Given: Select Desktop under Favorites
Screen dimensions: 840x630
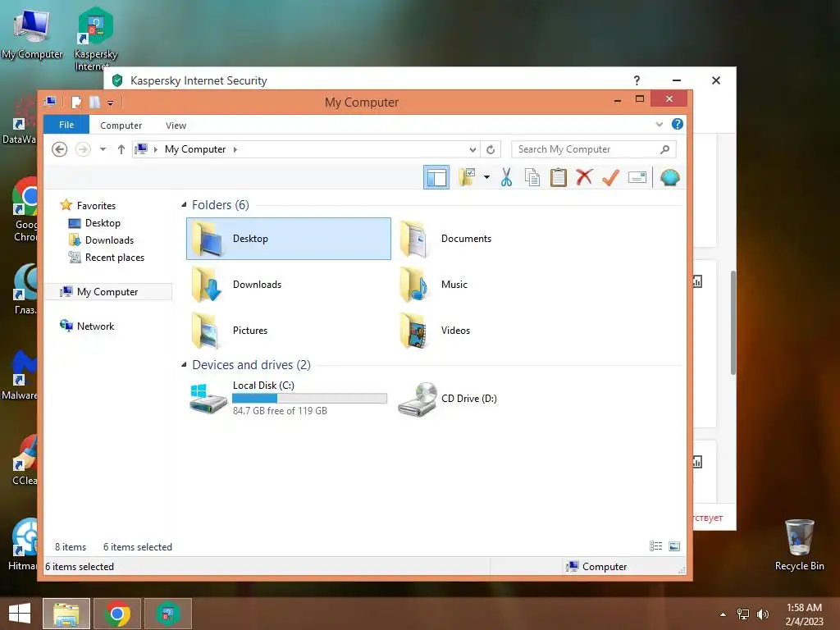Looking at the screenshot, I should click(x=94, y=223).
